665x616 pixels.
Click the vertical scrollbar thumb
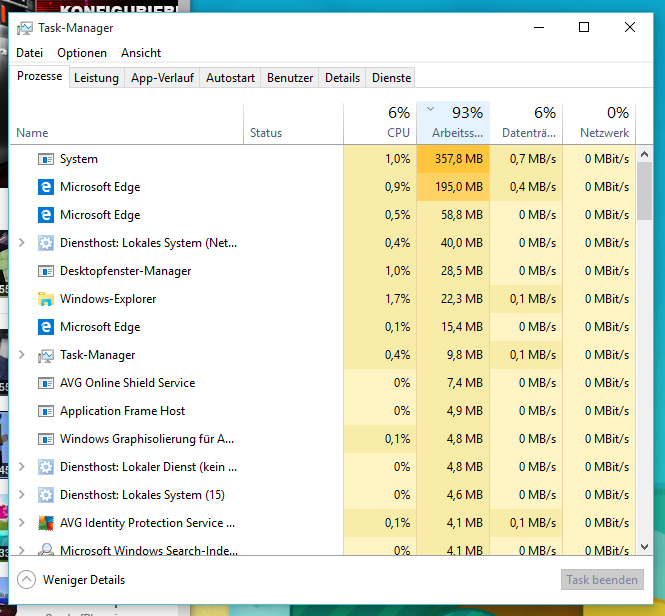tap(645, 191)
